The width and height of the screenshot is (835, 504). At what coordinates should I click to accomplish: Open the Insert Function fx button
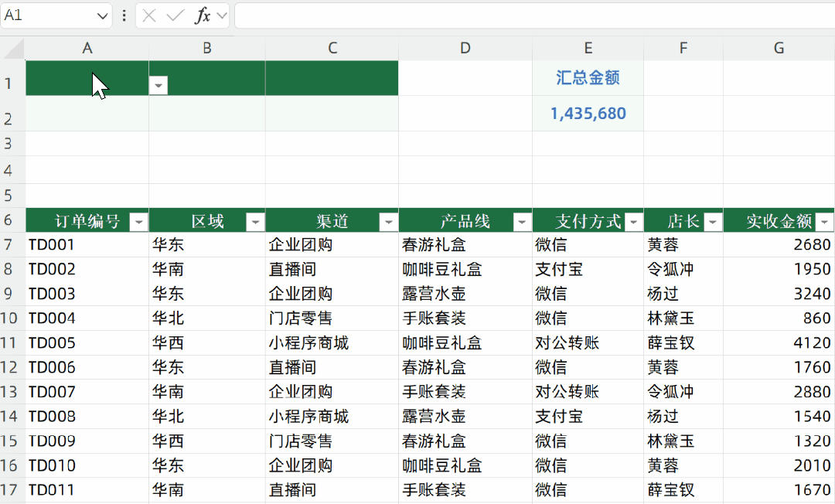point(203,16)
